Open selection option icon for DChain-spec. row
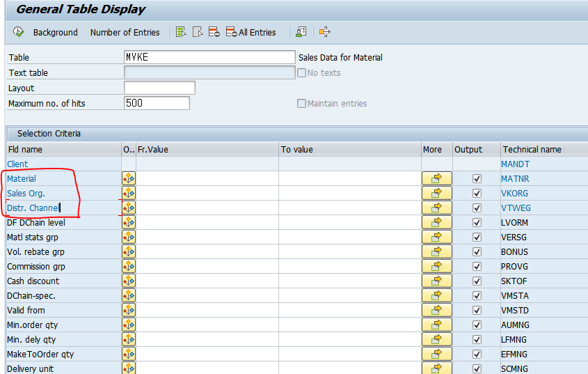 coord(129,295)
